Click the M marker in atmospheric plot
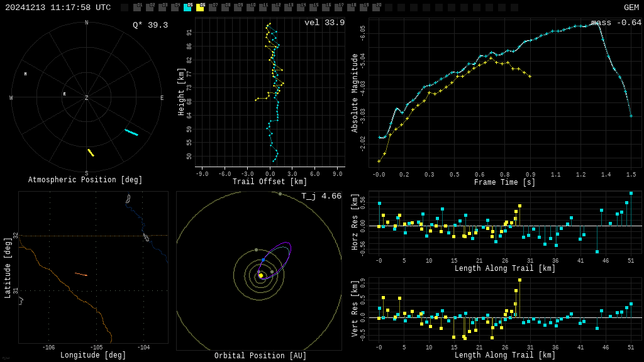Screen dimensions: 644x362 tap(25, 74)
